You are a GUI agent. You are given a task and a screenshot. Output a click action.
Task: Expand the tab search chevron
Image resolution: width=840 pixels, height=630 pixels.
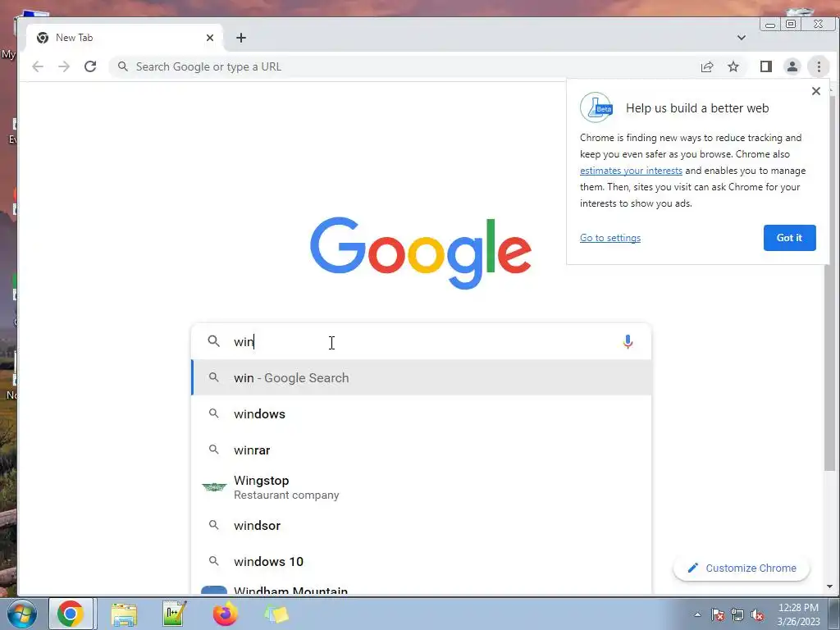(x=742, y=38)
